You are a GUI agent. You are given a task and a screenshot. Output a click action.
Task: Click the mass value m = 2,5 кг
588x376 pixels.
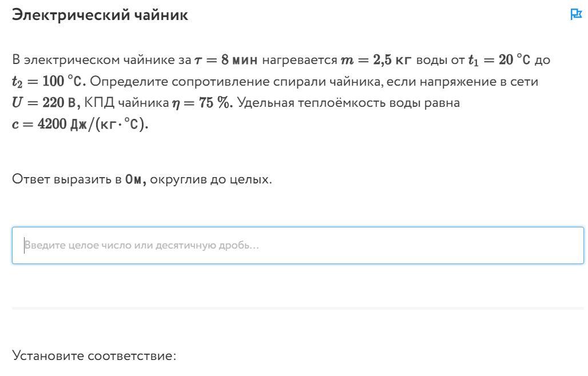tap(376, 60)
